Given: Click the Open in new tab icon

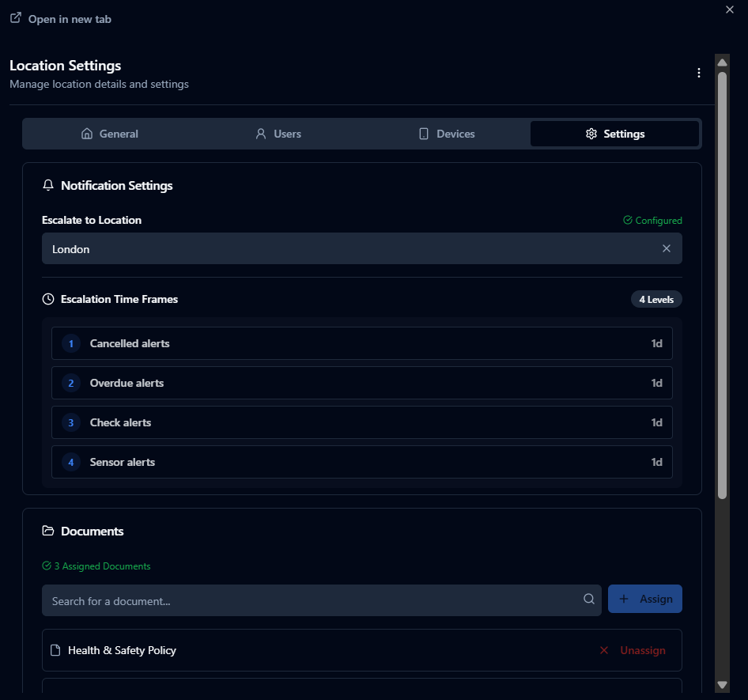Looking at the screenshot, I should click(x=16, y=18).
